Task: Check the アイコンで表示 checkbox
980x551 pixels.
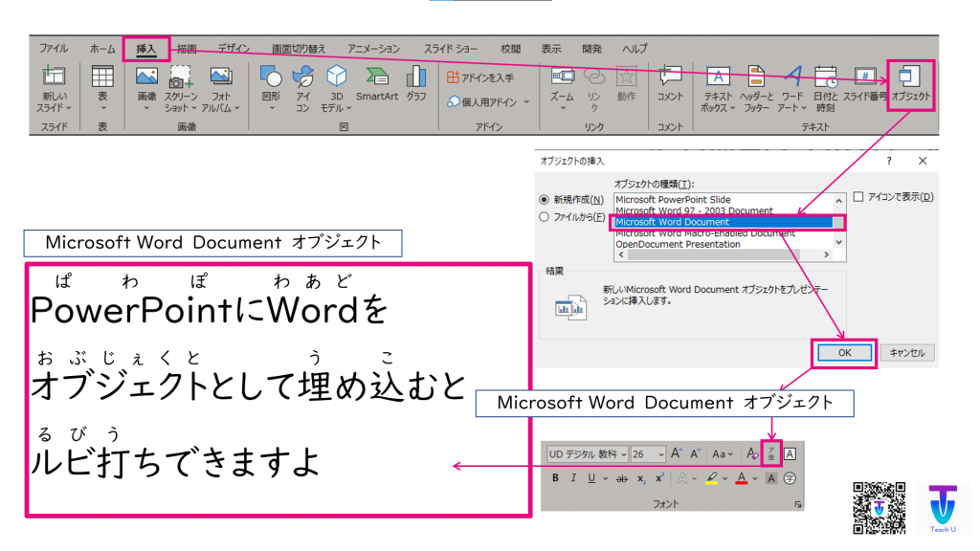Action: coord(858,197)
